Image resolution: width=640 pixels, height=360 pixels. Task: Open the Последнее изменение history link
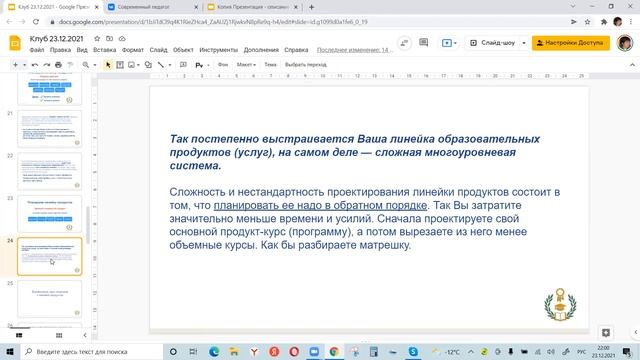[x=355, y=50]
